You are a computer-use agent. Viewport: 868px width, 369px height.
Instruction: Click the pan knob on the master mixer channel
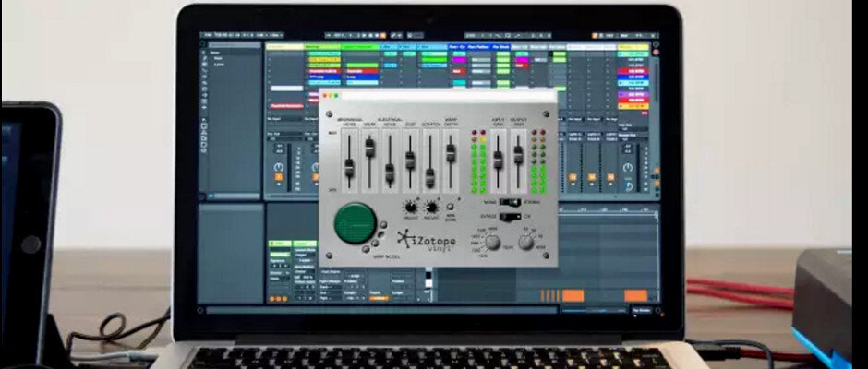(627, 167)
